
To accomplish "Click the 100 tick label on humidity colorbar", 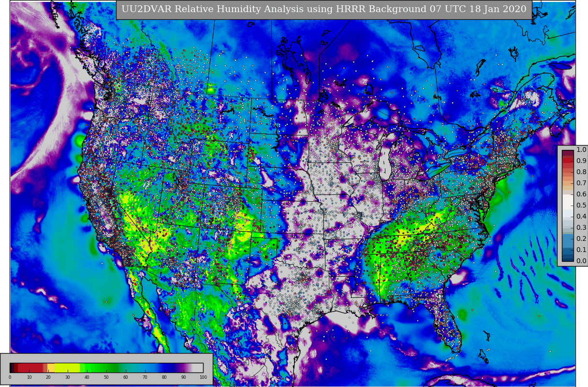I will (x=203, y=377).
